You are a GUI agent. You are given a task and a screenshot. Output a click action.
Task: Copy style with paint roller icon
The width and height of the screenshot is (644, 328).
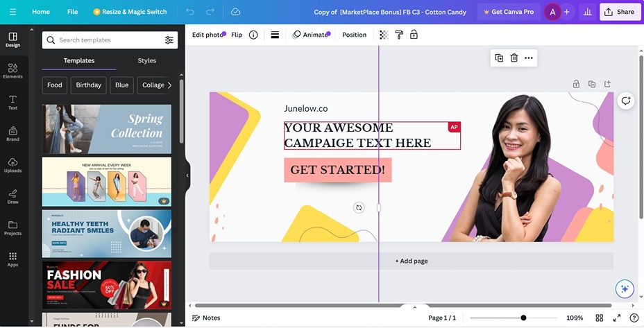[399, 35]
